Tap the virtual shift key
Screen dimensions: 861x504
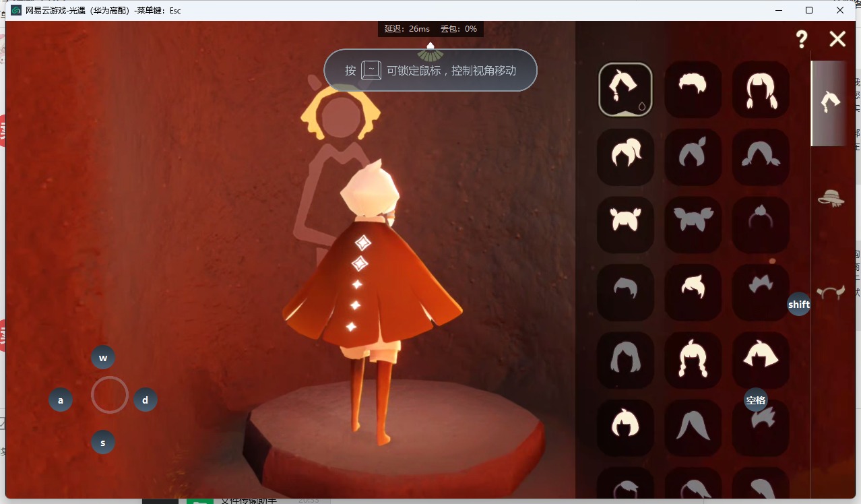(x=799, y=304)
